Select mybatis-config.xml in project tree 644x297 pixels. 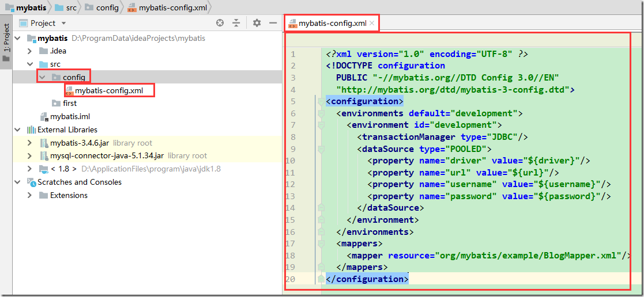click(x=109, y=91)
